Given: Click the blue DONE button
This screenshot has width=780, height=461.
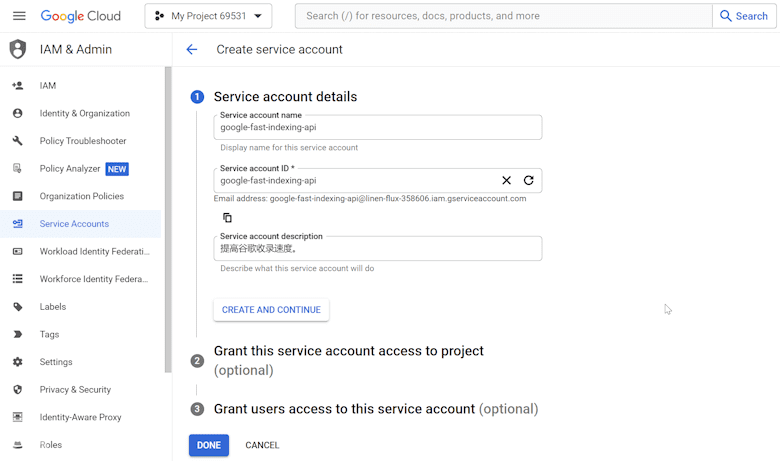Looking at the screenshot, I should click(209, 445).
